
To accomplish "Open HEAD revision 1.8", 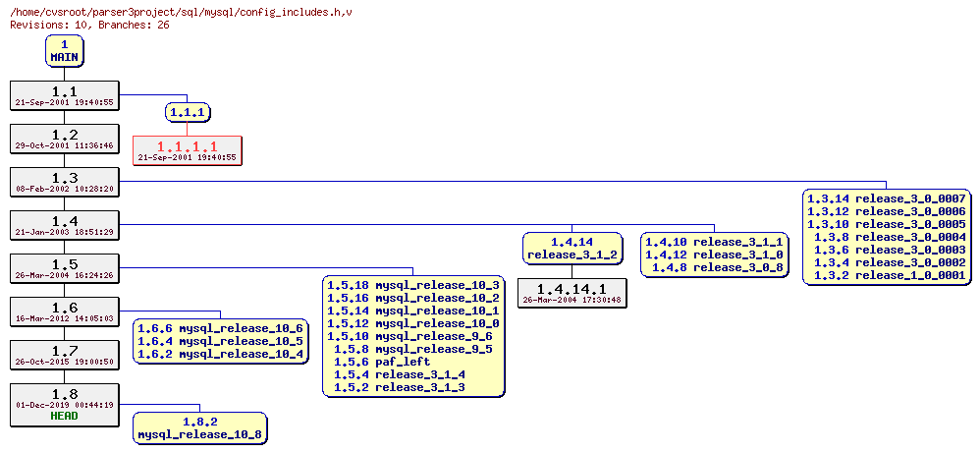I will pos(65,405).
